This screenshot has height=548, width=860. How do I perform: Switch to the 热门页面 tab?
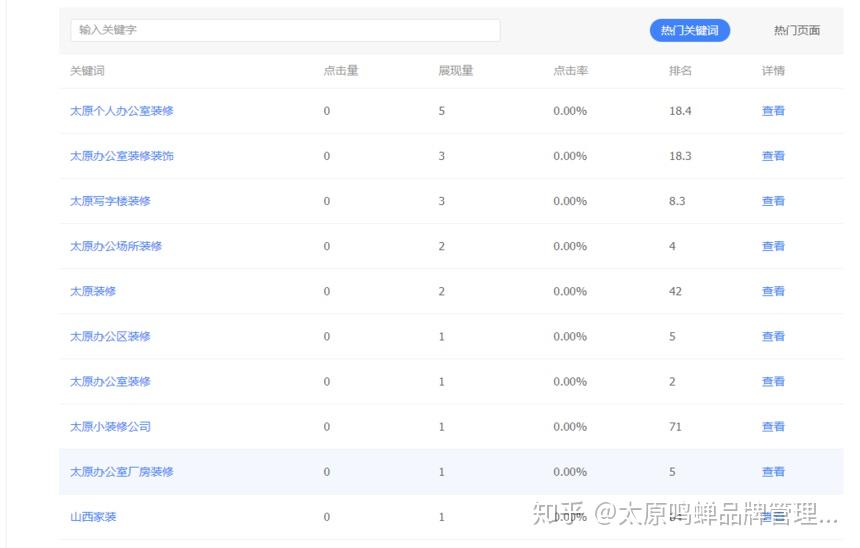tap(796, 31)
